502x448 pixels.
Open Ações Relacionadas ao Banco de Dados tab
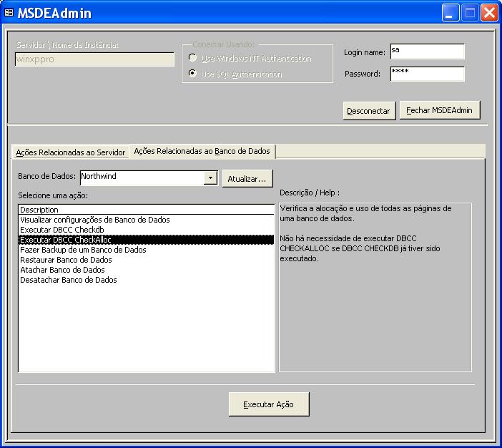[x=202, y=151]
